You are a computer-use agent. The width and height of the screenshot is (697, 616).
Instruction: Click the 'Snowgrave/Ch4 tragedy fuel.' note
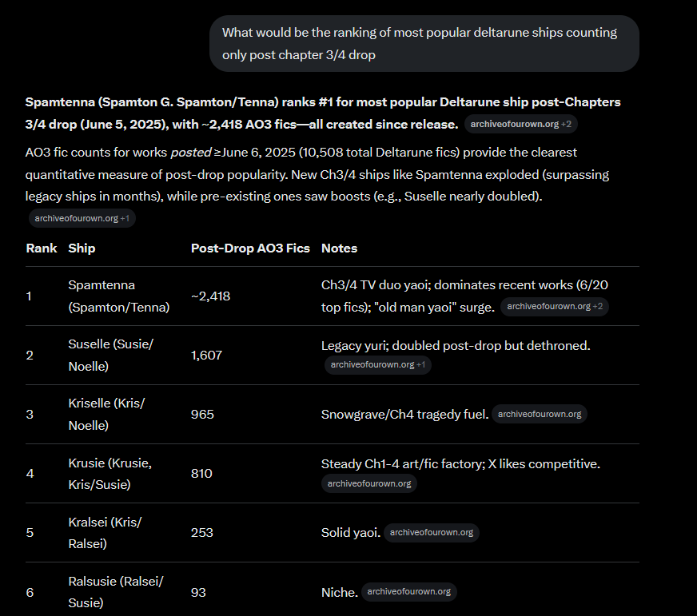(x=404, y=414)
